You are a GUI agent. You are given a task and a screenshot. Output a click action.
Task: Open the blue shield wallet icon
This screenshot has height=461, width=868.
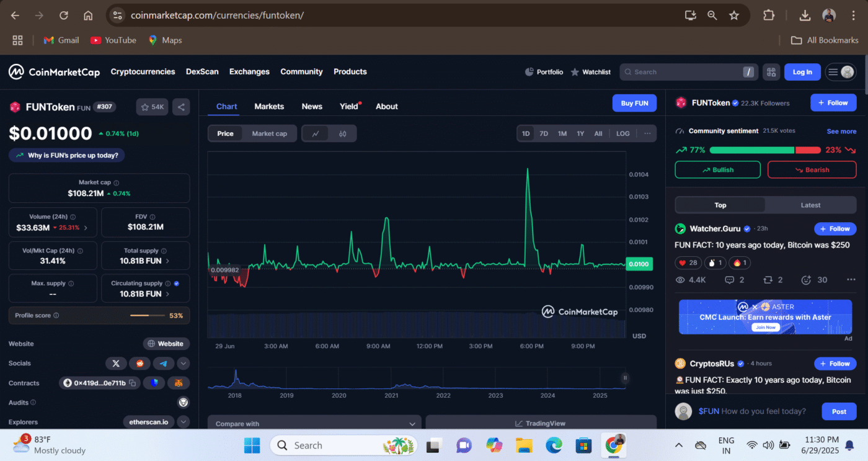point(154,383)
